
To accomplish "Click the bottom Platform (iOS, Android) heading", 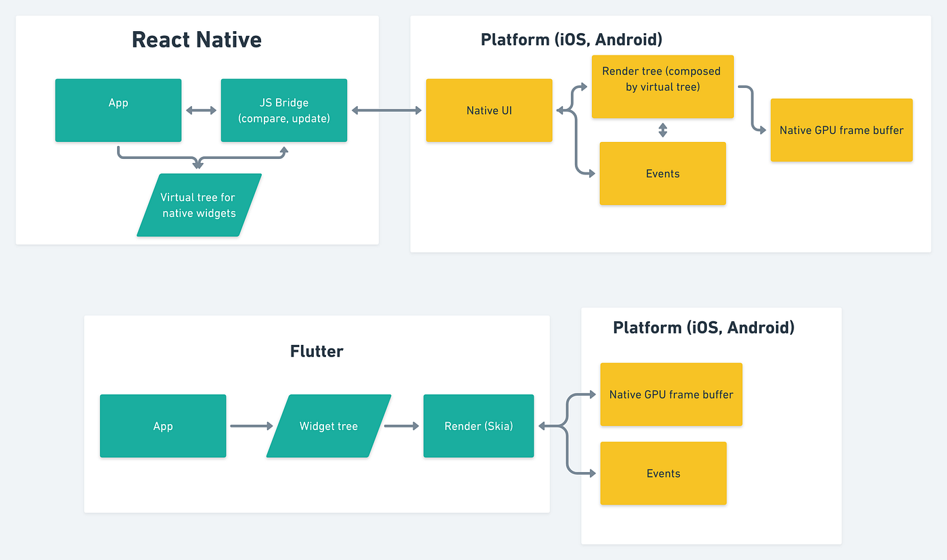I will point(704,327).
